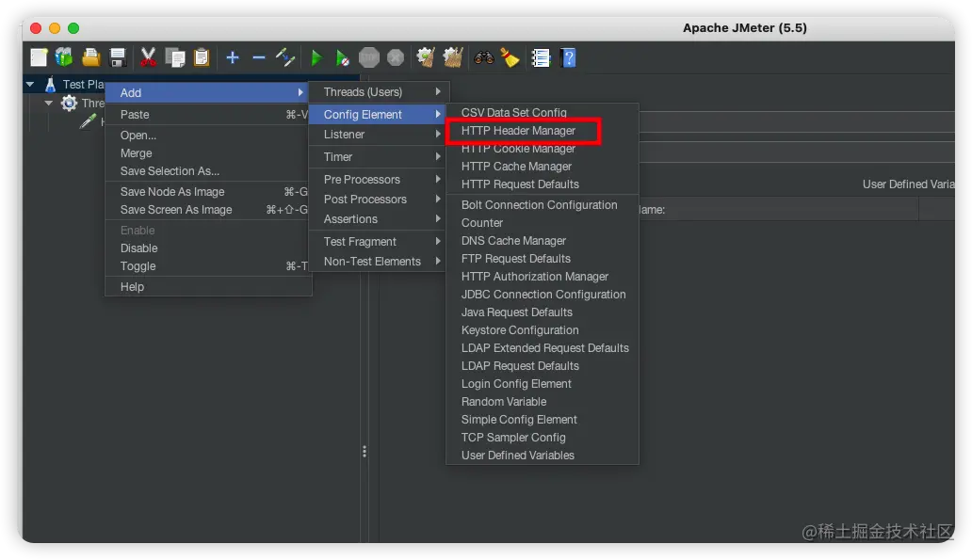Collapse the Test Plan tree node
This screenshot has width=972, height=560.
coord(30,85)
